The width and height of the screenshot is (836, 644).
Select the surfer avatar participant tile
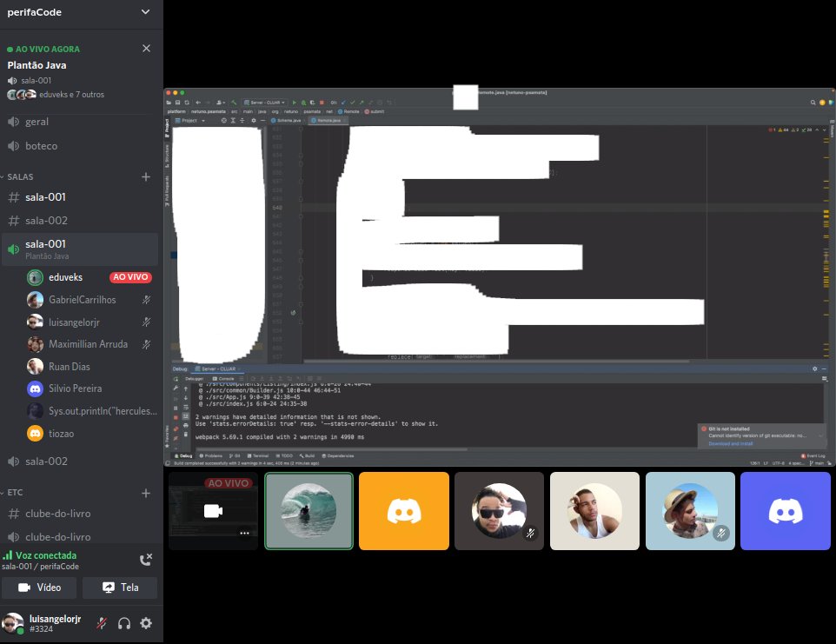point(309,511)
